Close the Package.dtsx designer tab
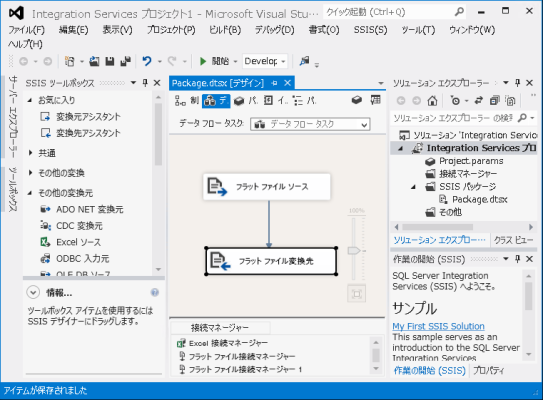Viewport: 543px width, 400px height. pos(287,83)
